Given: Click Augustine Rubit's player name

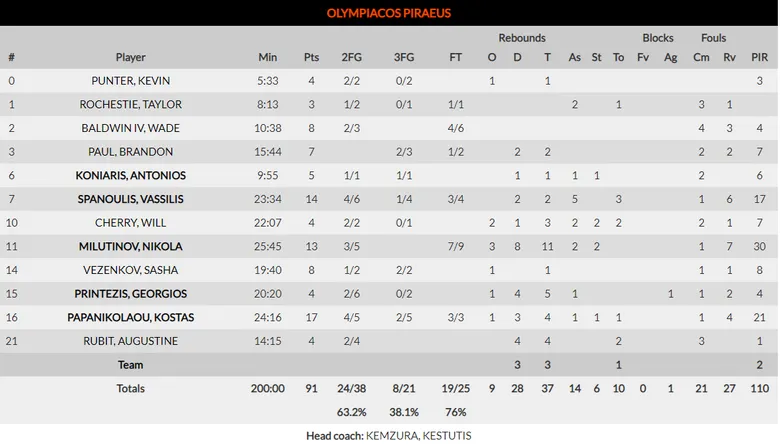Looking at the screenshot, I should (x=131, y=341).
